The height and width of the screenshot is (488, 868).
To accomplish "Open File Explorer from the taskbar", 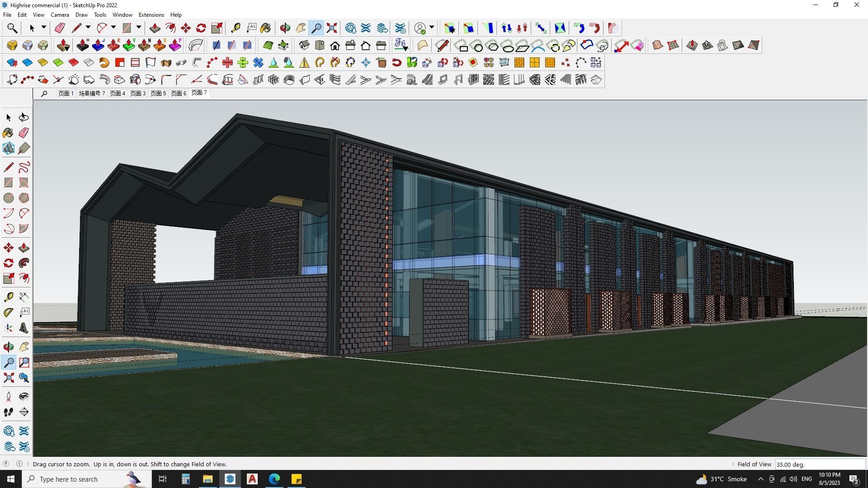I will point(208,479).
